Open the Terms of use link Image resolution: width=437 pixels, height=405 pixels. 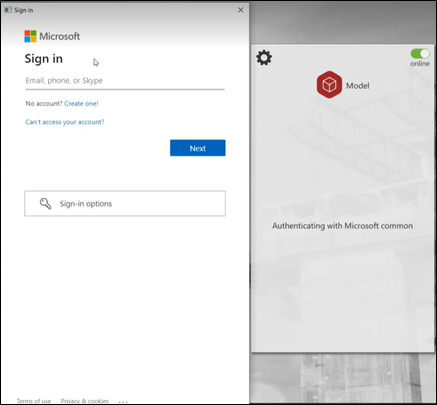(34, 401)
